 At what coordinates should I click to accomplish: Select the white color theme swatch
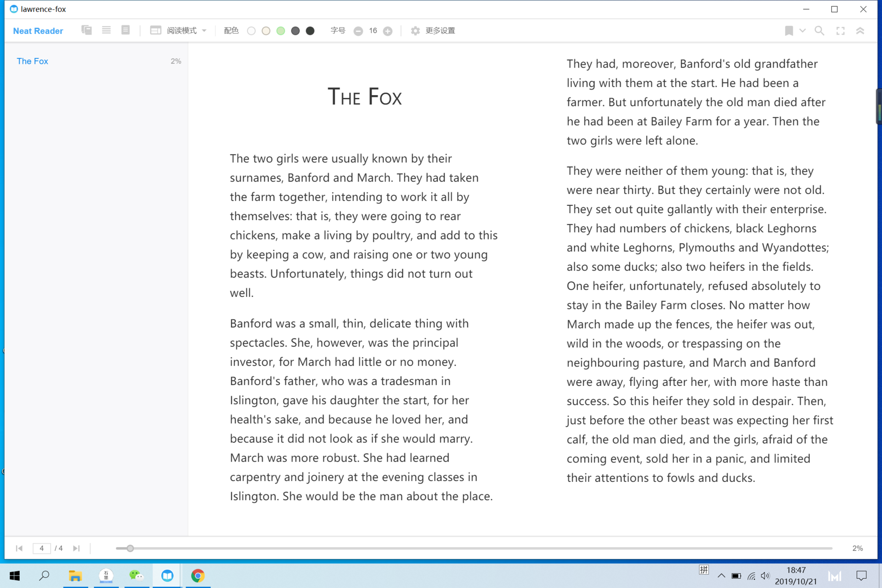tap(251, 31)
